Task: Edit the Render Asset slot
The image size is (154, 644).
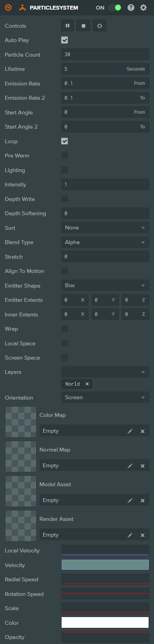Action: point(130,535)
